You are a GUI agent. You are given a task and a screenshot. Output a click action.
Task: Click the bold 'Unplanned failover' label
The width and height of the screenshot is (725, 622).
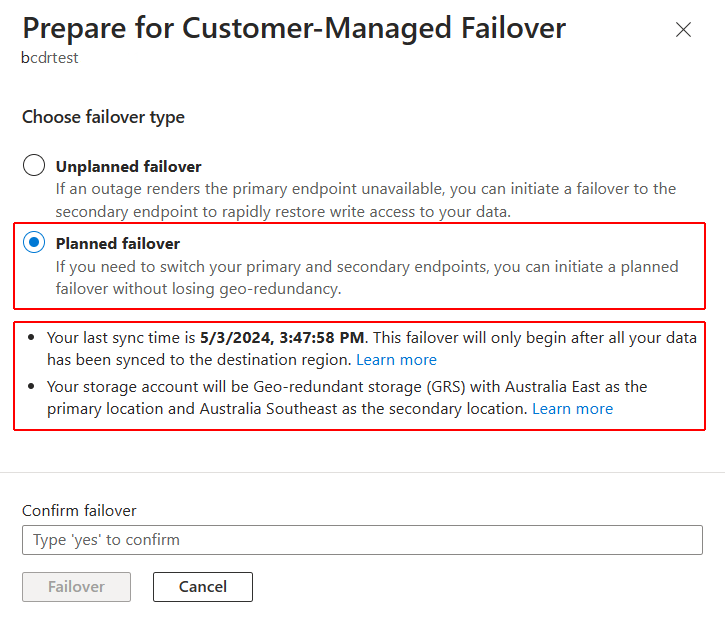(x=128, y=167)
